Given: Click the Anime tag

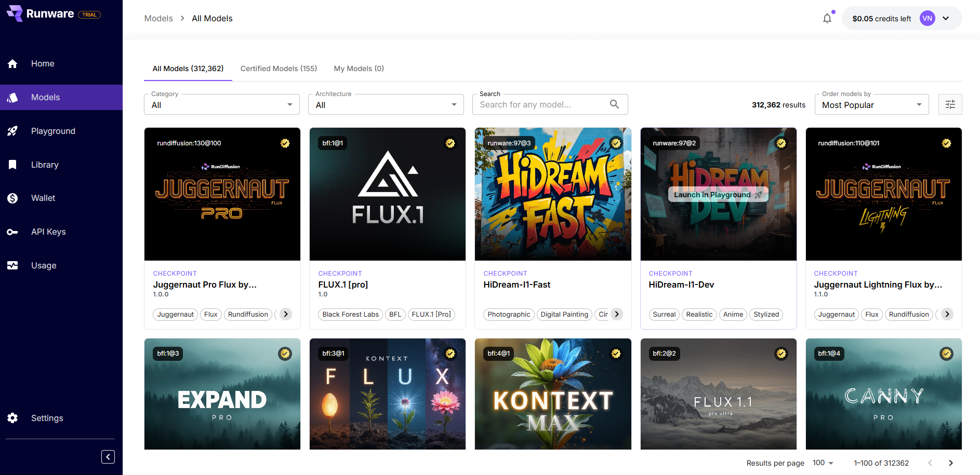Looking at the screenshot, I should [733, 314].
